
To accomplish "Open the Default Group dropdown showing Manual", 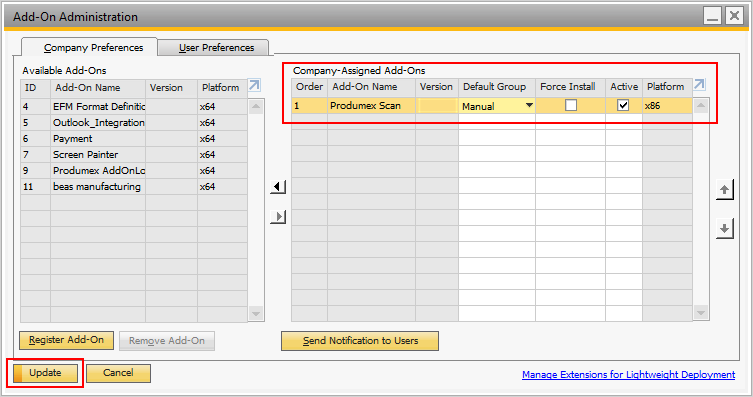I will [529, 106].
